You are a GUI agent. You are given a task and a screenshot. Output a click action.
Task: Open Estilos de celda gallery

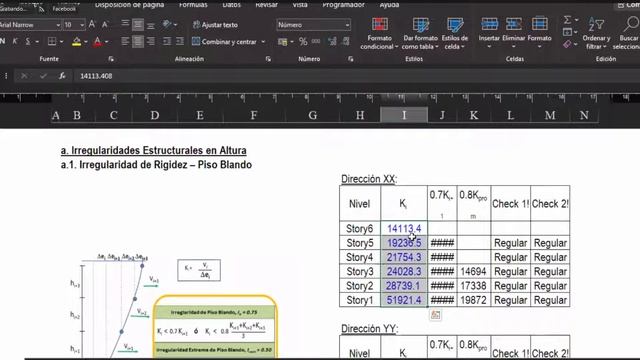coord(455,33)
